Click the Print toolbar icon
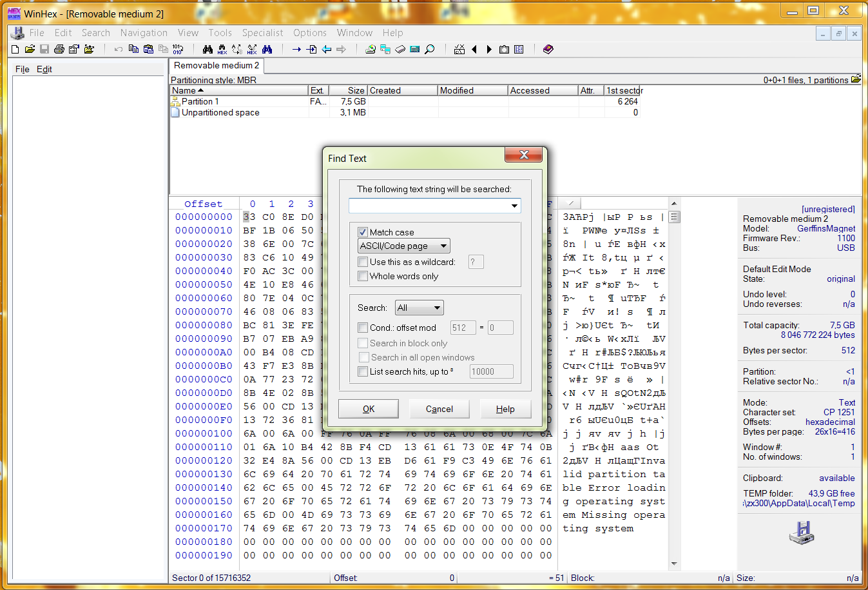This screenshot has height=590, width=868. 59,49
